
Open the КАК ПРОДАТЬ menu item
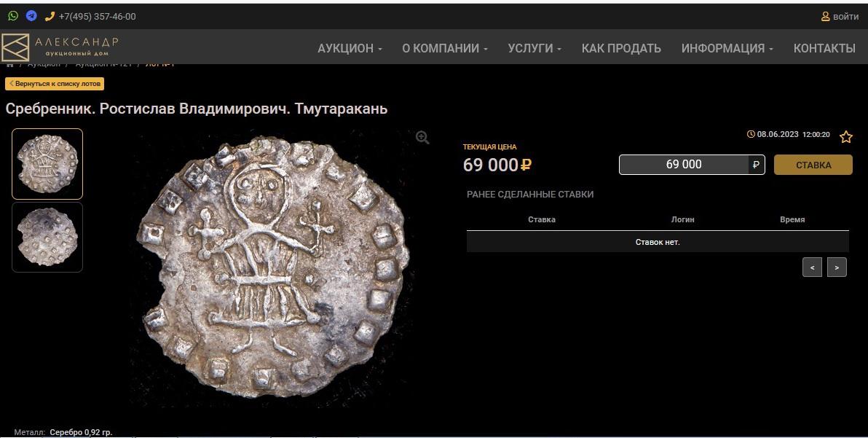click(621, 48)
